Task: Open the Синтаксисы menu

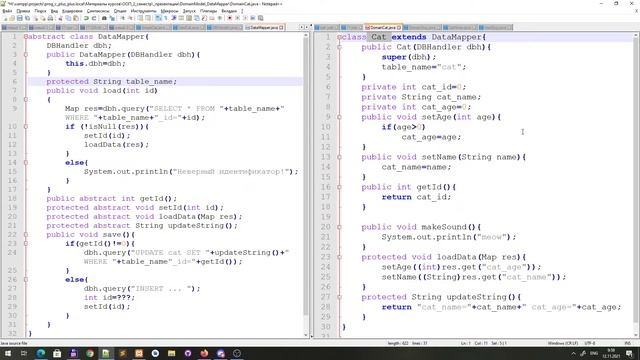Action: click(98, 11)
